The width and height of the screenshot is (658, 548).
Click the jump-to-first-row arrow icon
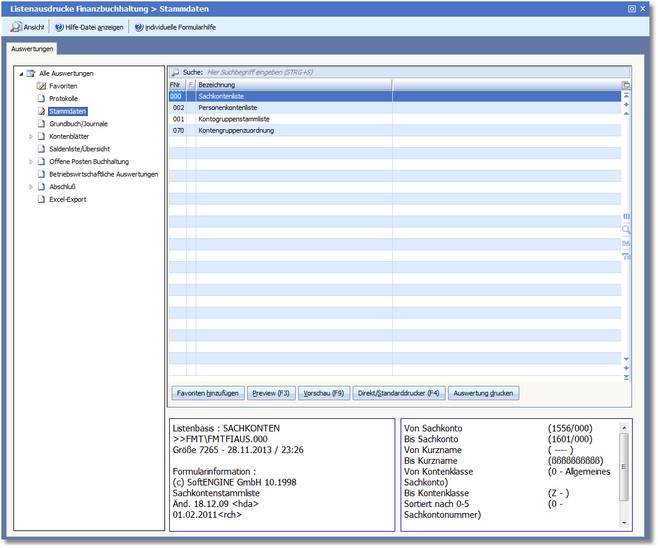point(626,96)
